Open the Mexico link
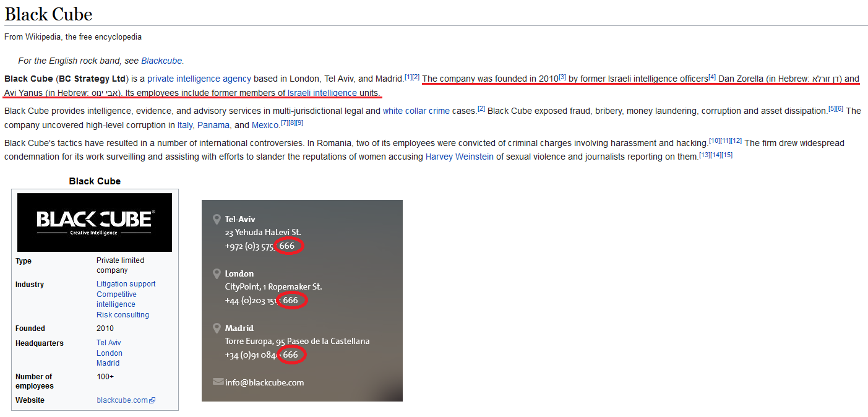Viewport: 868px width, 417px height. tap(265, 125)
